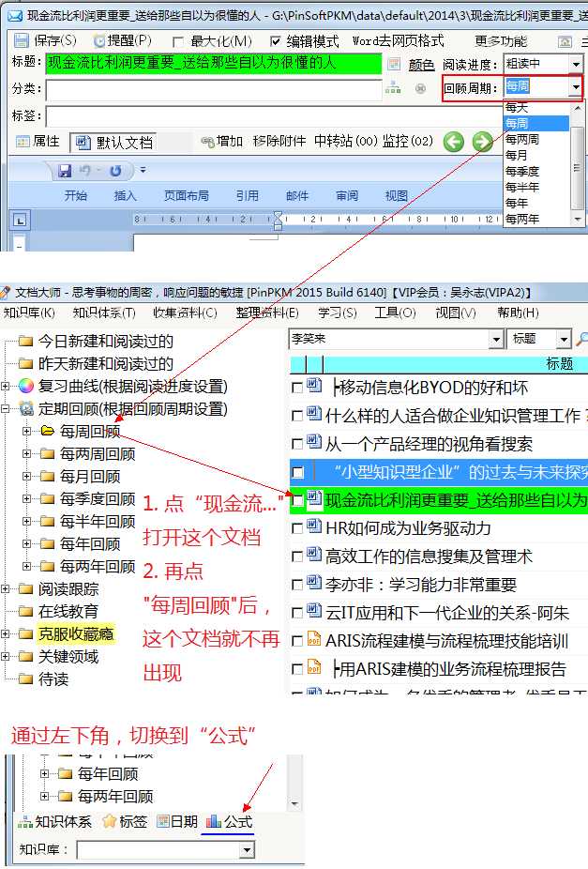Toggle the 编辑模式 checkbox
Image resolution: width=588 pixels, height=869 pixels.
[275, 41]
